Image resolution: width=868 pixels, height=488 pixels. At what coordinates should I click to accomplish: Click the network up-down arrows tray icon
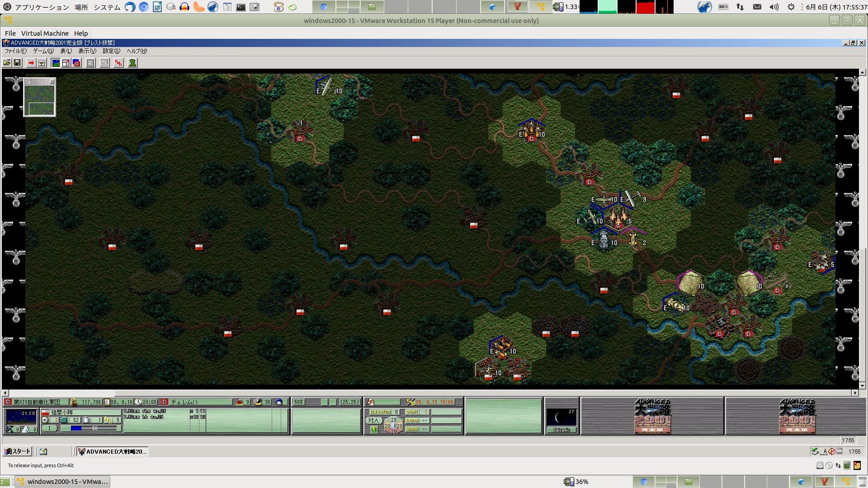tap(740, 7)
